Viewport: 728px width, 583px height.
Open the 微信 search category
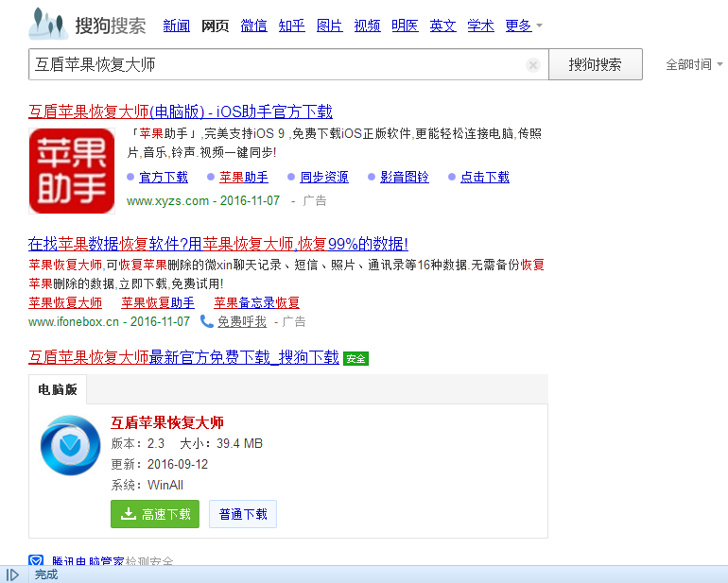tap(253, 26)
